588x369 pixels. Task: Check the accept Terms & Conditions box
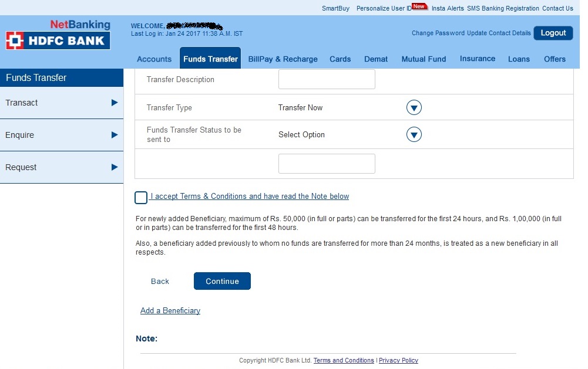[140, 198]
